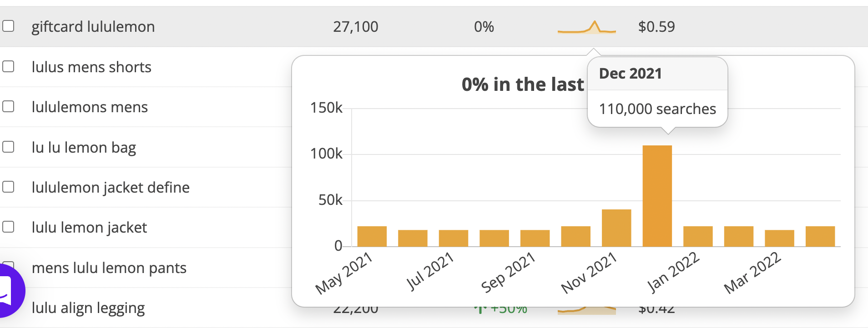Check the lululemon jacket define checkbox
Screen dimensions: 868x328
click(x=8, y=187)
